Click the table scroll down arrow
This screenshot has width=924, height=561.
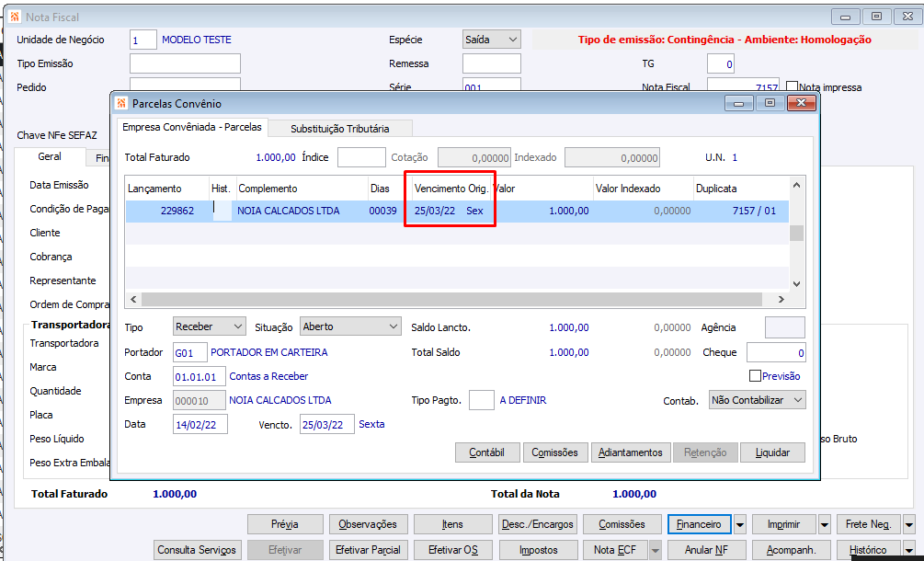tap(797, 283)
